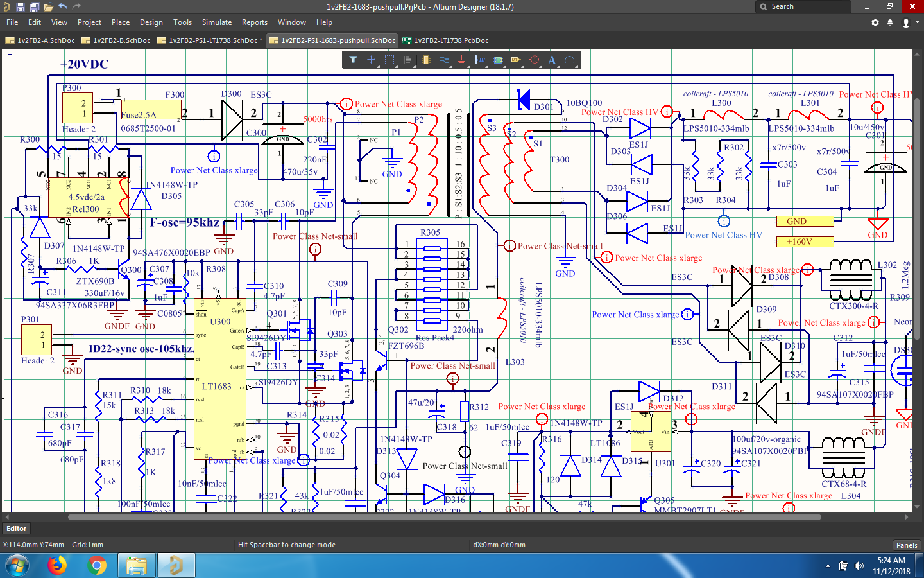Click the Open document folder icon in the title bar
This screenshot has width=924, height=578.
pos(49,7)
